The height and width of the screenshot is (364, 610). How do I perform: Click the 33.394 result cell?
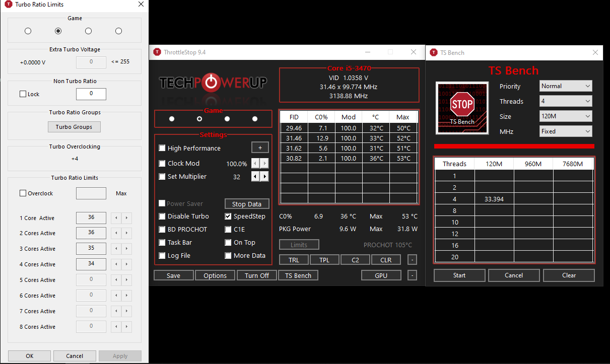pyautogui.click(x=494, y=199)
